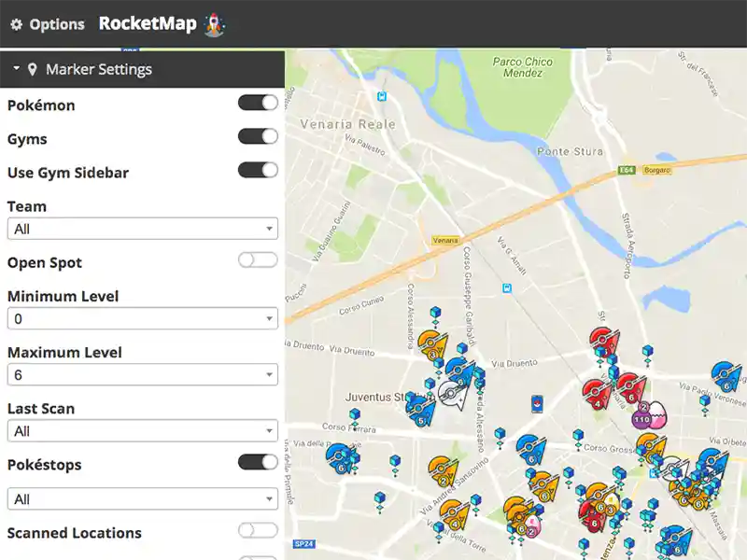Click the Ponte Stura map label
This screenshot has height=560, width=747.
[570, 151]
